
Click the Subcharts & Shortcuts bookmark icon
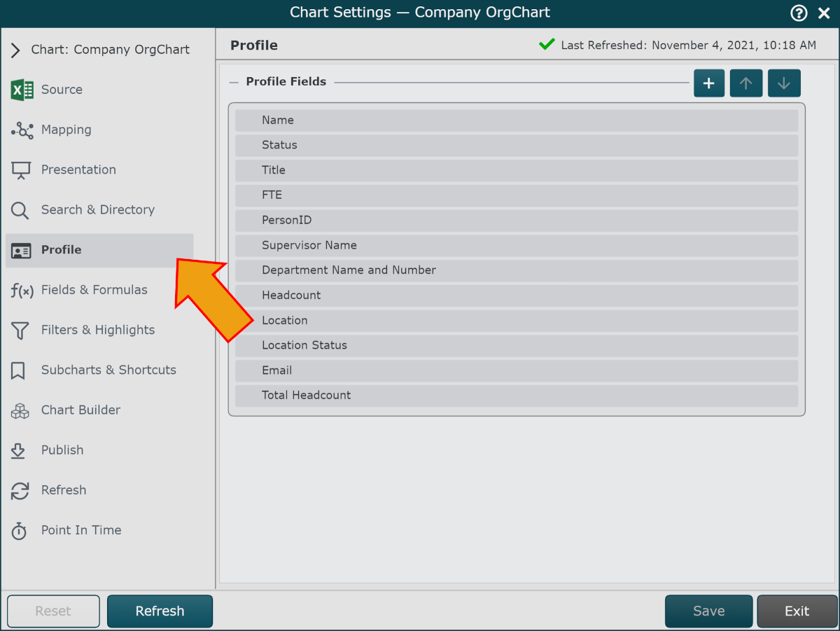pyautogui.click(x=18, y=370)
